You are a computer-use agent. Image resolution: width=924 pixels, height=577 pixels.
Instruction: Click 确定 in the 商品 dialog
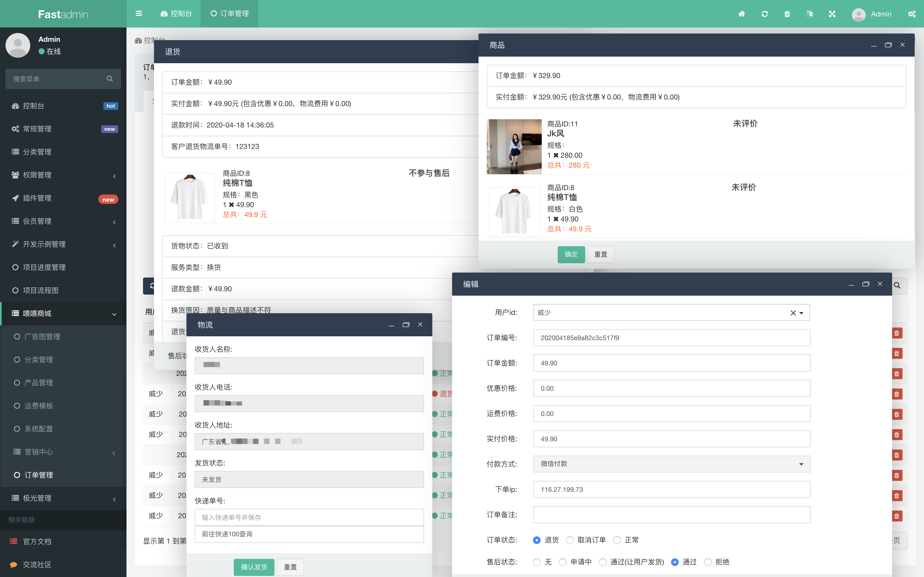pos(571,254)
